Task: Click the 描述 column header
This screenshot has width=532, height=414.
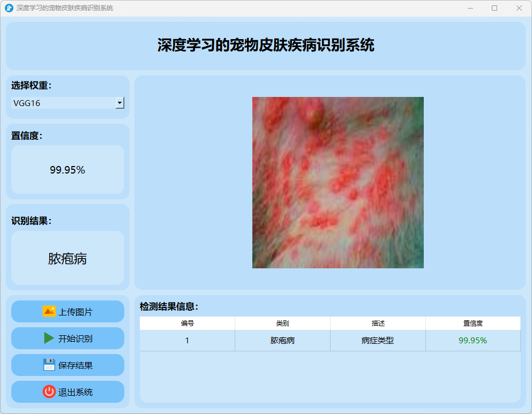Action: click(378, 323)
